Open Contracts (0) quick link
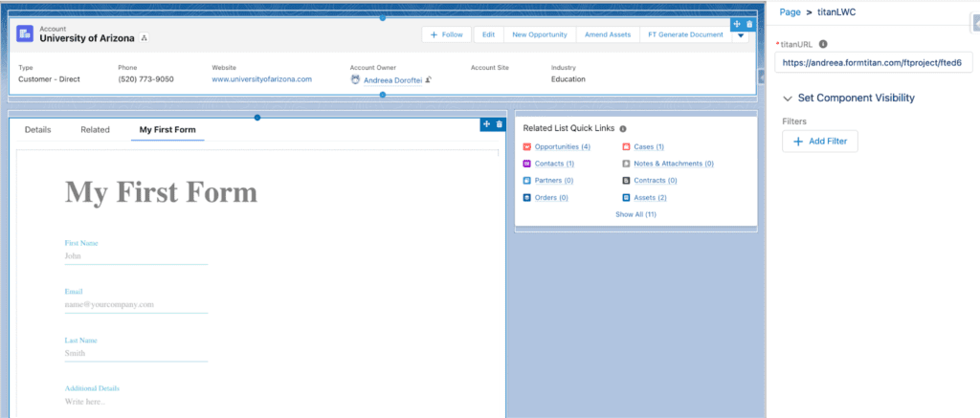The image size is (980, 418). [656, 181]
